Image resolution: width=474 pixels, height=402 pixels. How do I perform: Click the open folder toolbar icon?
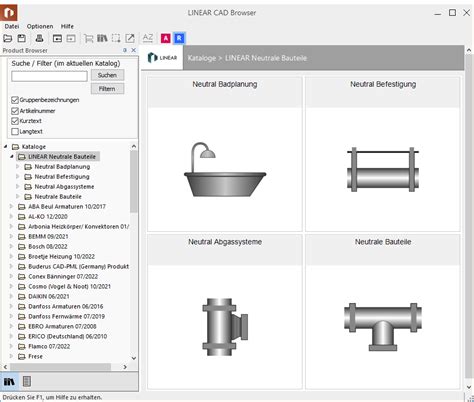pyautogui.click(x=8, y=39)
